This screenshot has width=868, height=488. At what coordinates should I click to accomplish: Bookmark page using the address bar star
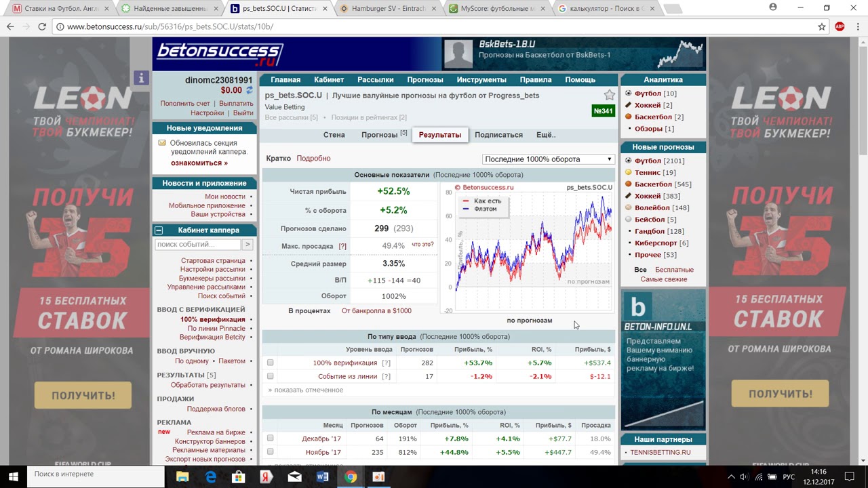pyautogui.click(x=822, y=26)
